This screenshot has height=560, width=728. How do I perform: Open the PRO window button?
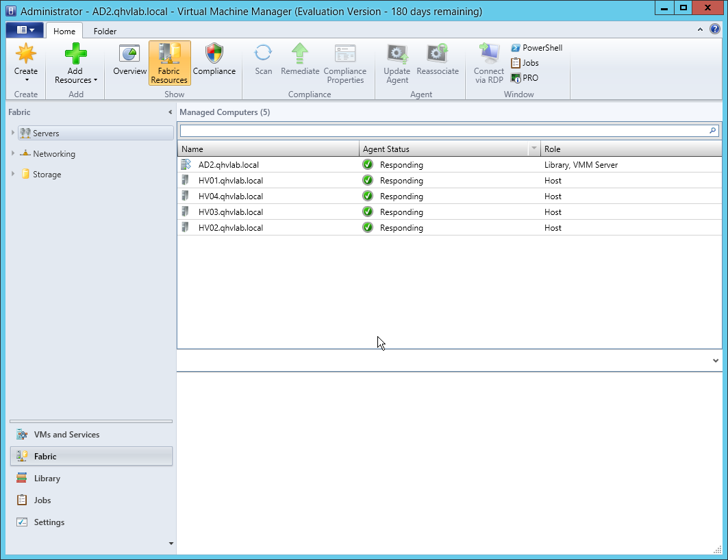525,78
